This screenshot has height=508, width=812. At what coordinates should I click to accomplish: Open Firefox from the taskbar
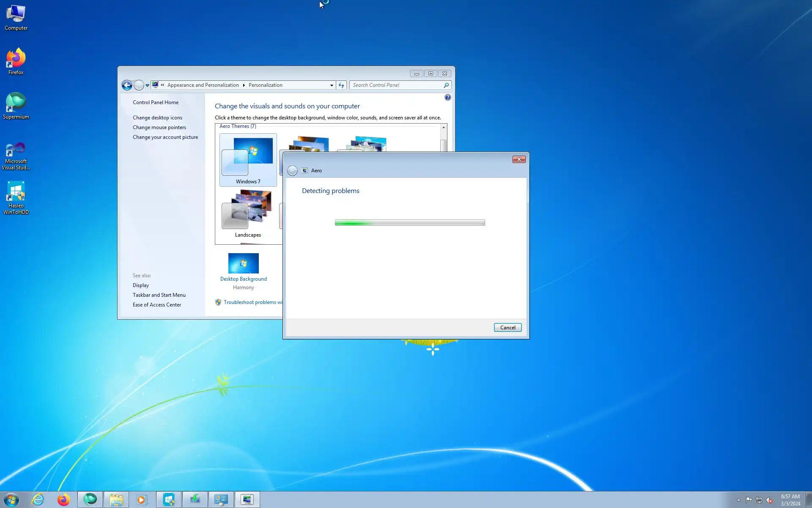(64, 500)
